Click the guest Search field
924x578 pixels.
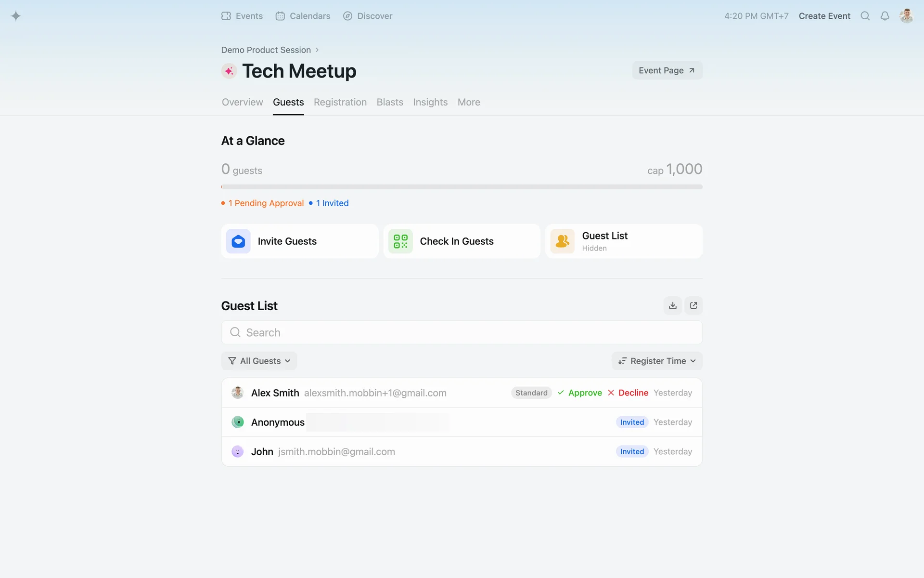(462, 332)
